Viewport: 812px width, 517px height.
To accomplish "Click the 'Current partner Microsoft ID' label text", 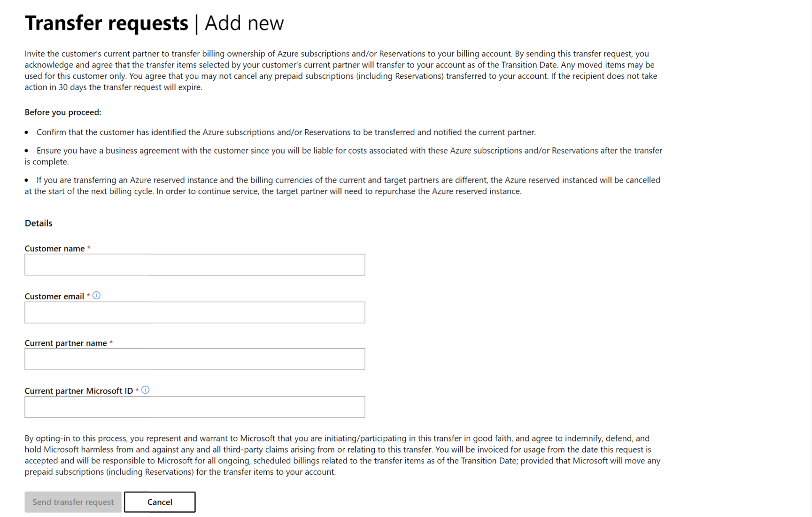I will pyautogui.click(x=78, y=391).
